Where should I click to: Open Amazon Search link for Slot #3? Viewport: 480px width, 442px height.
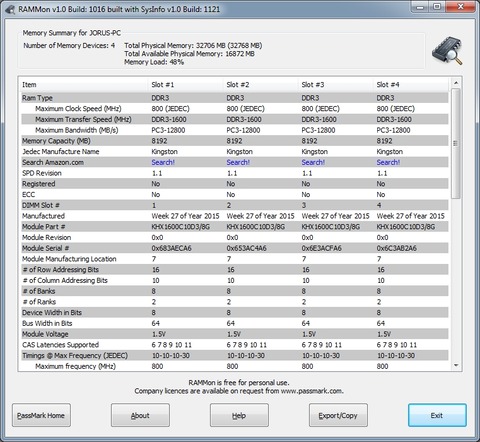click(x=313, y=162)
